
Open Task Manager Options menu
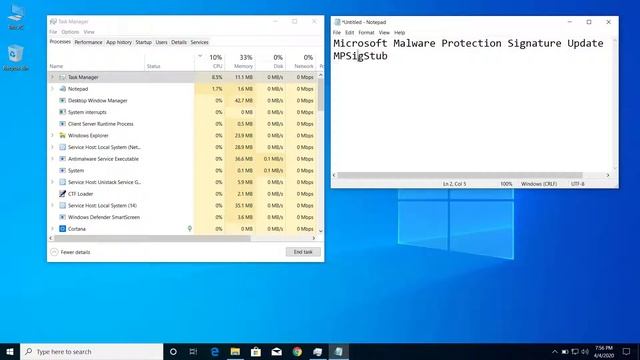point(70,32)
